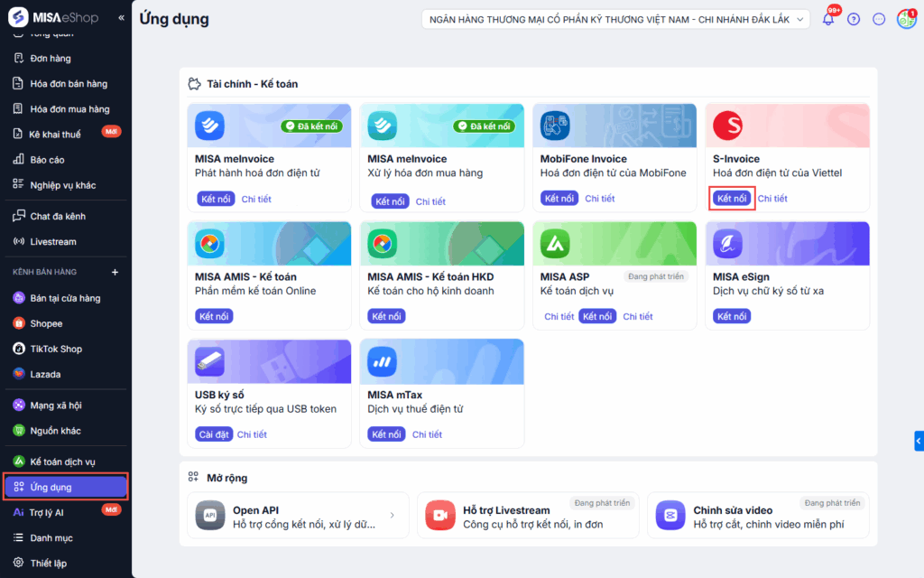Click Cài đặt on USB ký số card
The height and width of the screenshot is (578, 924).
click(214, 434)
